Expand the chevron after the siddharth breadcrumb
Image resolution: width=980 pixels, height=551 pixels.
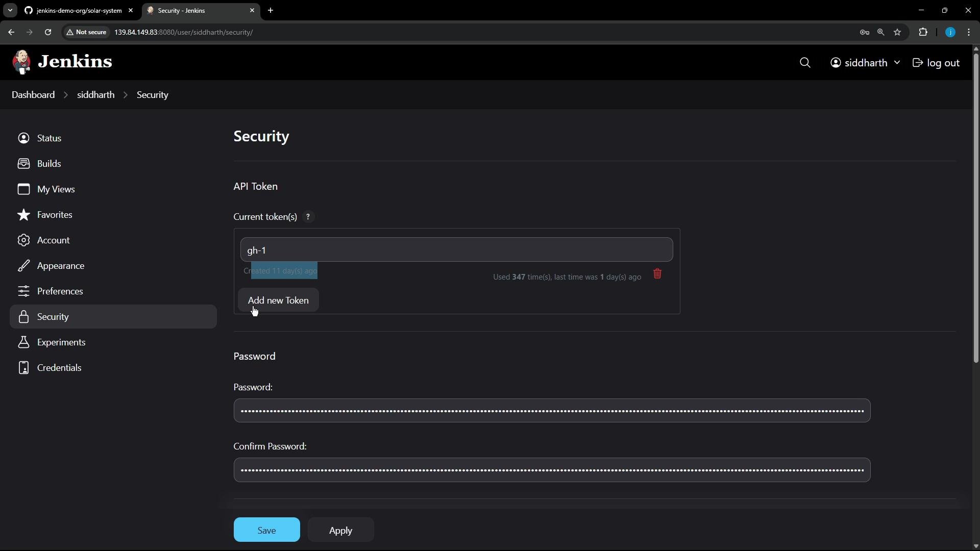(x=126, y=95)
